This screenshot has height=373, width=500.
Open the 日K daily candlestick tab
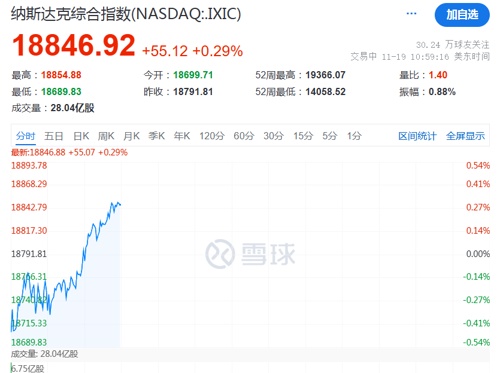[81, 136]
